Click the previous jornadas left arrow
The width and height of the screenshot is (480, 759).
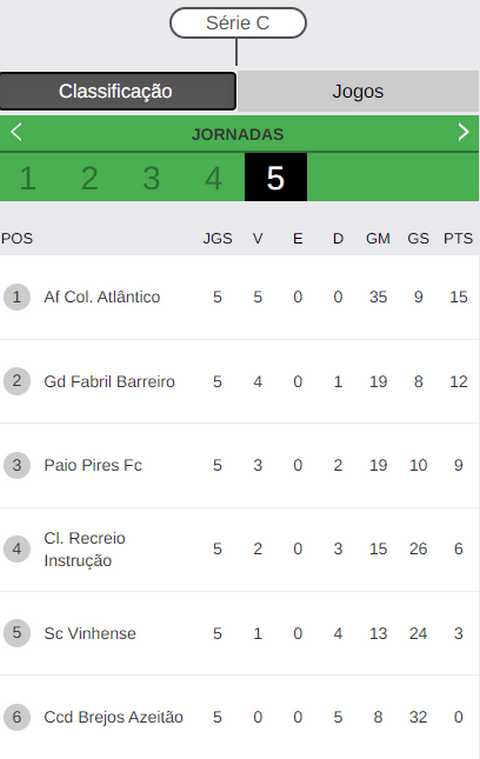(16, 132)
